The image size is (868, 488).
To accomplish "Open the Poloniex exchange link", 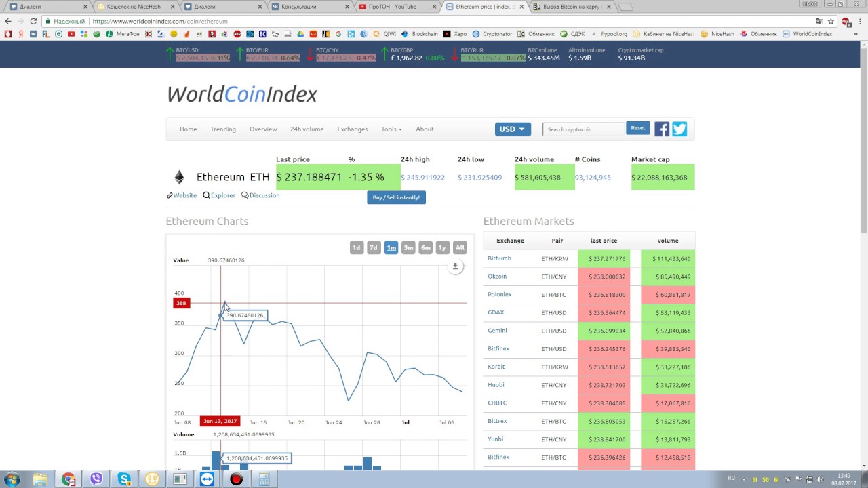I will [500, 295].
